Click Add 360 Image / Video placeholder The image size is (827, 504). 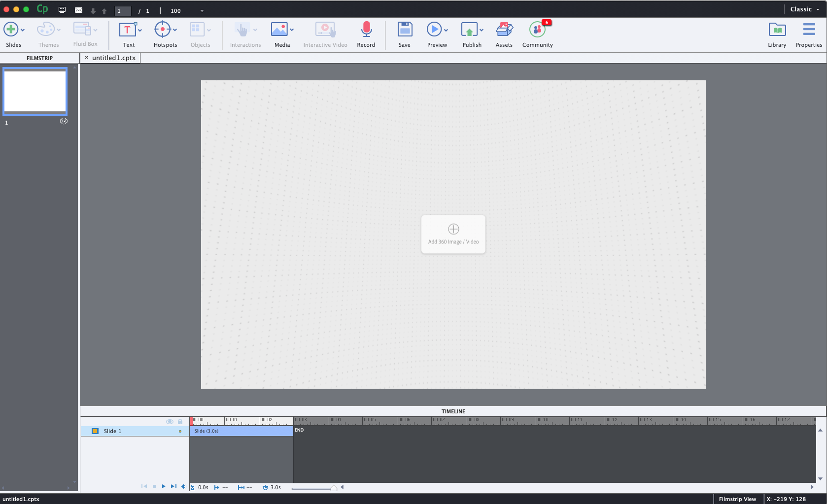pos(453,234)
